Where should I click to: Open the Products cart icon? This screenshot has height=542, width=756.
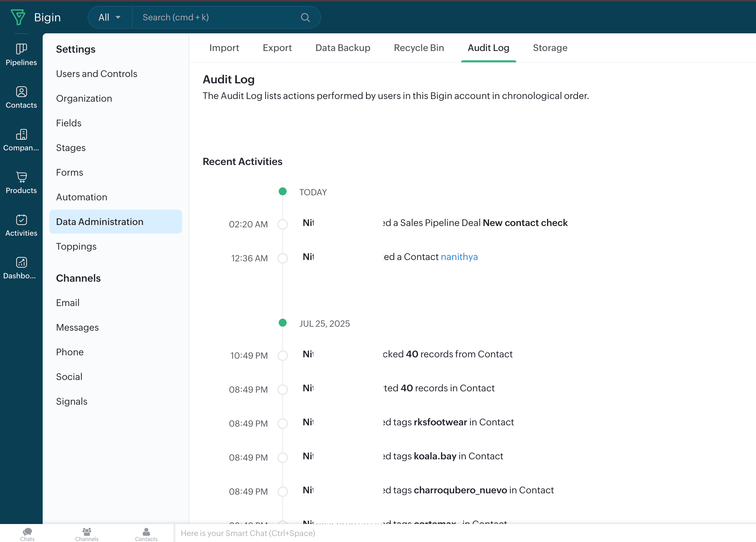click(21, 177)
